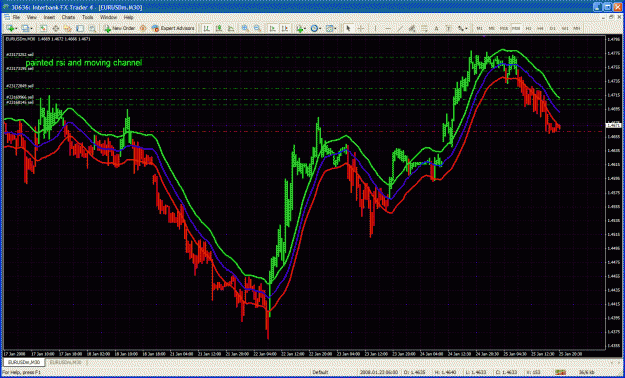Open the Periods clock icon

coord(314,28)
